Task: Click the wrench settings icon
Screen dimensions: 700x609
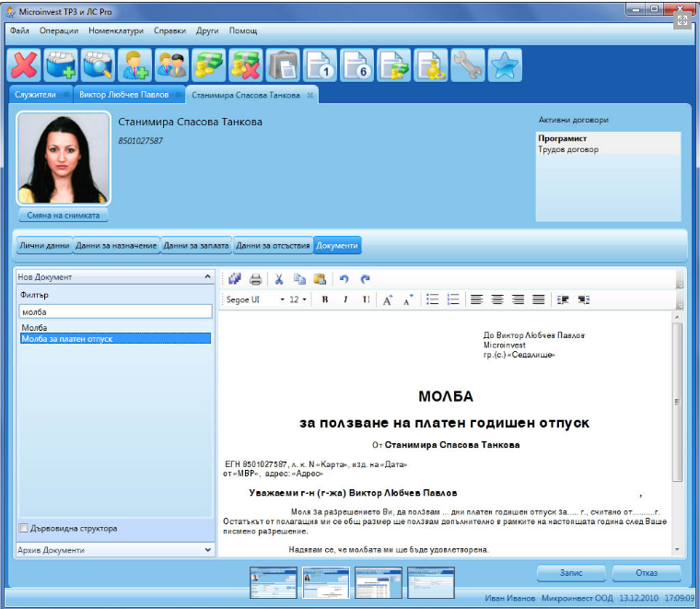Action: tap(468, 64)
